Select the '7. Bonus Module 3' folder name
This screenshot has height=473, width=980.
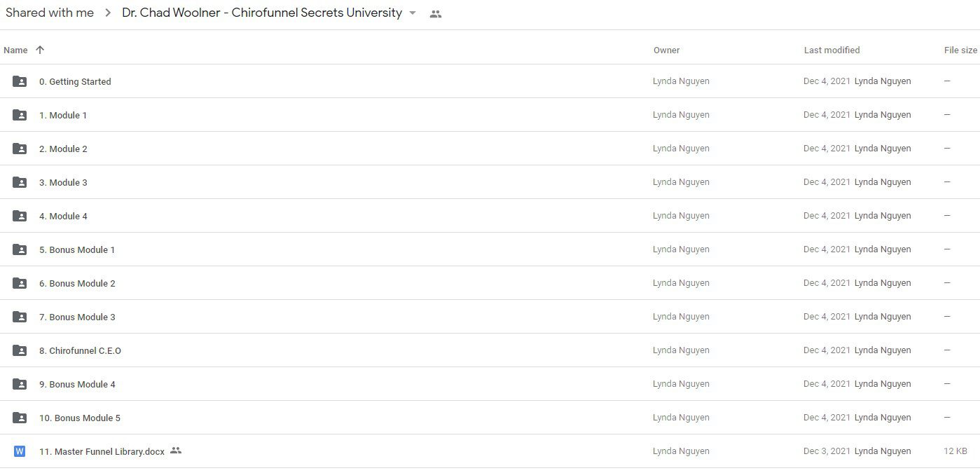pyautogui.click(x=77, y=317)
